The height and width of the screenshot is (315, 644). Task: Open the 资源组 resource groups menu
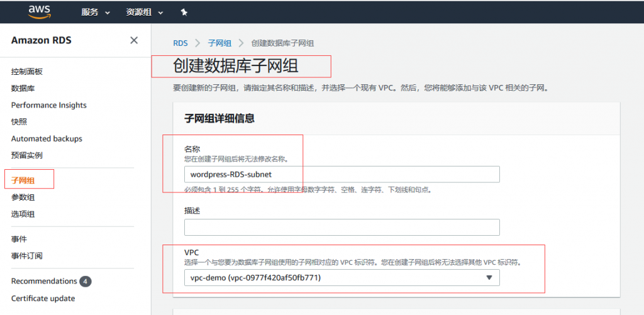pos(144,13)
